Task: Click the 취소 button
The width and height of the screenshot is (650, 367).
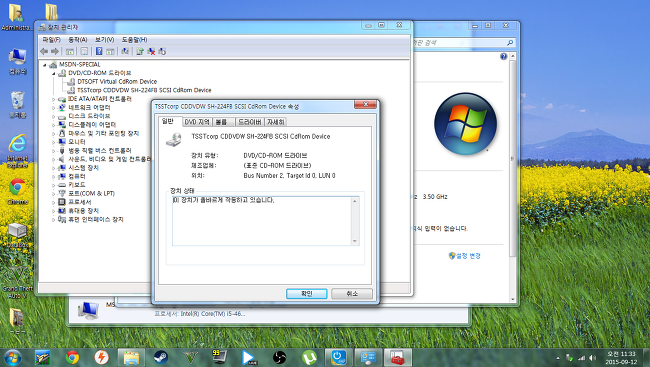Action: coord(352,294)
